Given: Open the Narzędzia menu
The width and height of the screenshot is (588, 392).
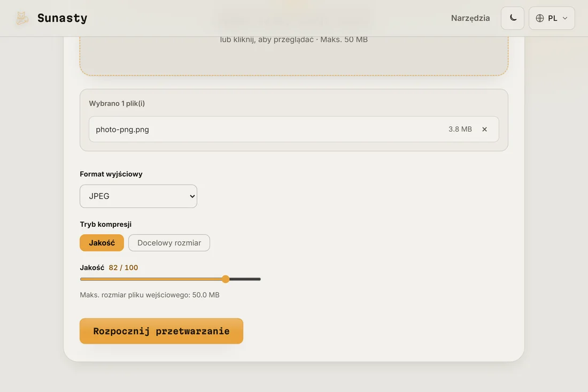Looking at the screenshot, I should [470, 18].
